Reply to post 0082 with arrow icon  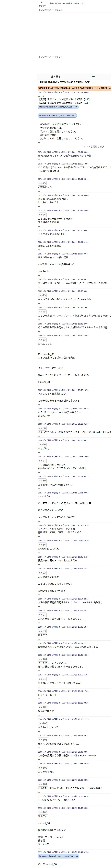(x=39, y=287)
